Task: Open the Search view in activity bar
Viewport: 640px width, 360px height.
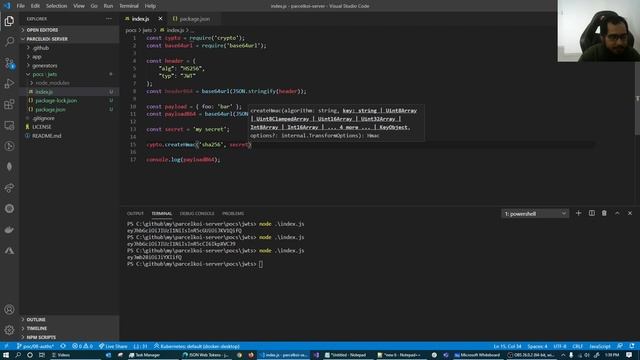Action: (x=9, y=42)
